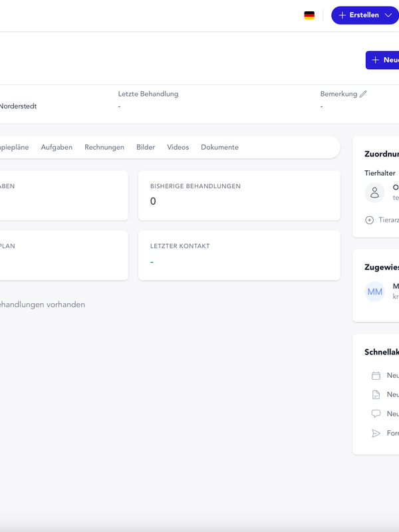Screen dimensions: 399x532
Task: Click the add Tierarzt plus-circle icon
Action: pos(369,220)
